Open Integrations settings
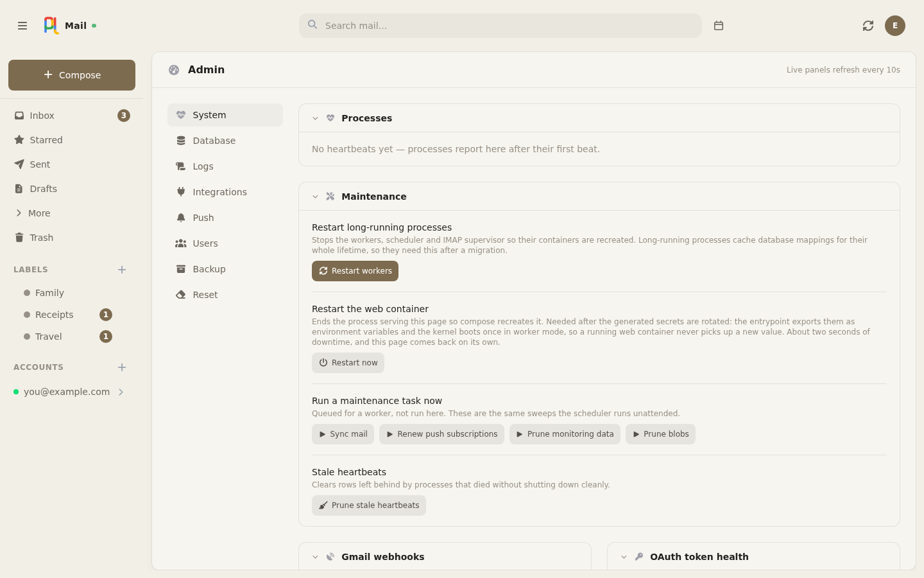Image resolution: width=924 pixels, height=578 pixels. (225, 192)
